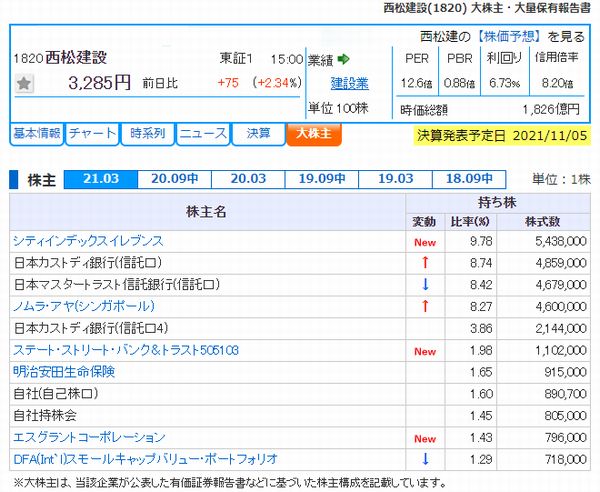
Task: Select the 21.03 period tab
Action: click(x=101, y=179)
